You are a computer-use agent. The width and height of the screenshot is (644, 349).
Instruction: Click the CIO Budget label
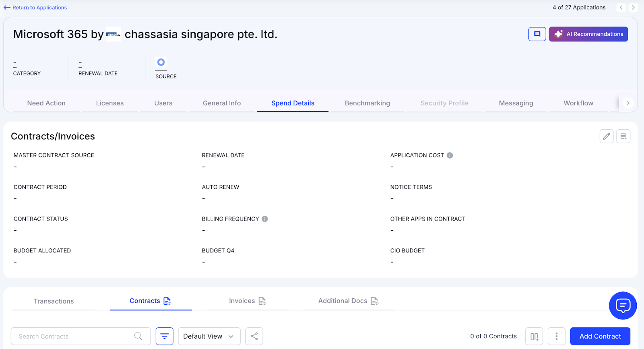coord(407,251)
